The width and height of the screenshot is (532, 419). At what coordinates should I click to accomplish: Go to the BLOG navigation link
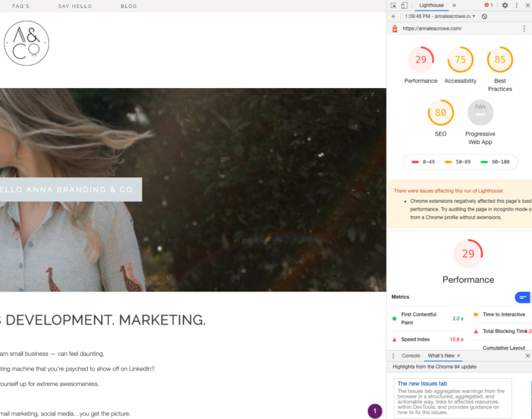pyautogui.click(x=129, y=6)
